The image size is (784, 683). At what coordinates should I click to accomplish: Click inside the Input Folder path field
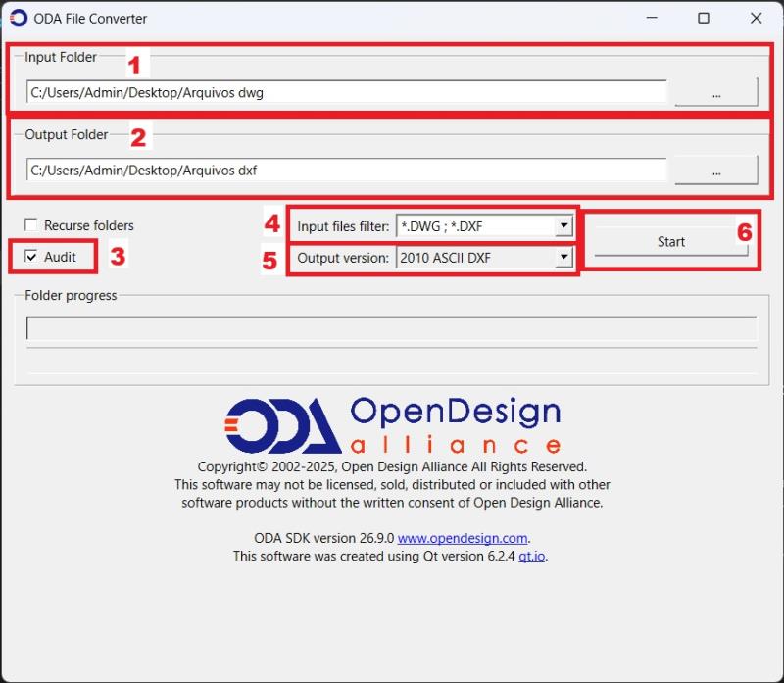[x=345, y=93]
